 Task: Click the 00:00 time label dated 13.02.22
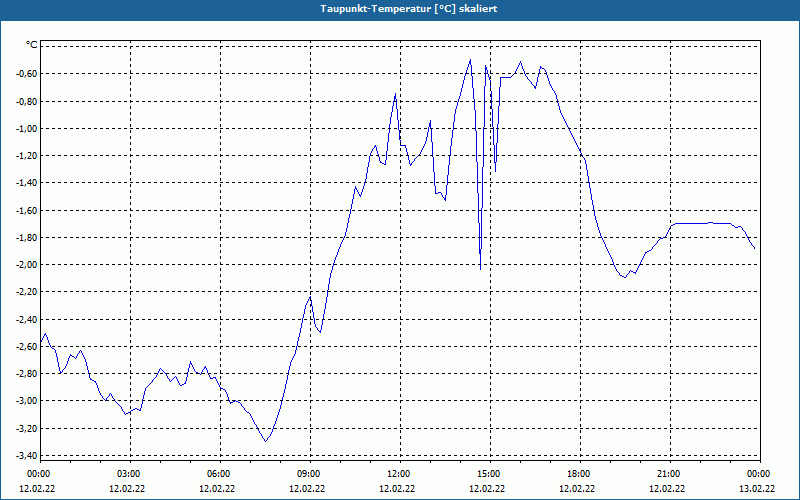tap(758, 473)
